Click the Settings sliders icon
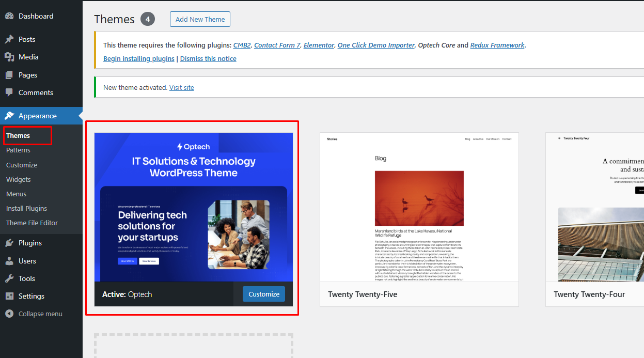Viewport: 644px width, 358px height. coord(9,296)
